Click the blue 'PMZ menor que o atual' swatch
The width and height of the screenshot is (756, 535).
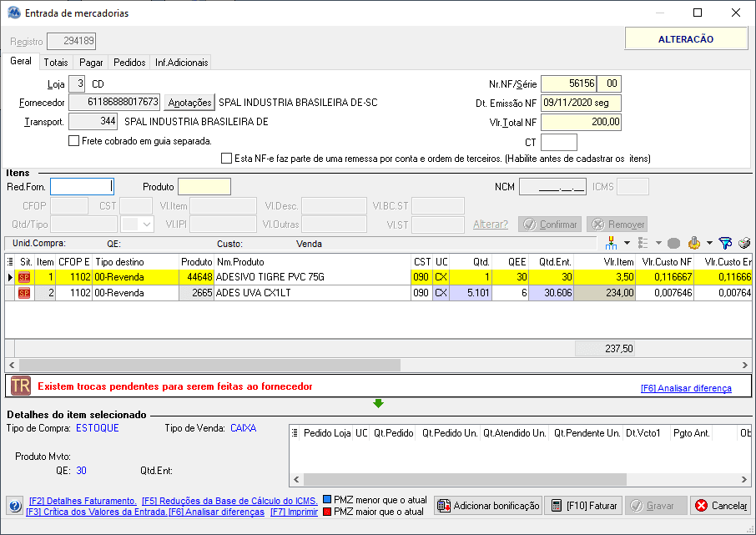[x=327, y=501]
